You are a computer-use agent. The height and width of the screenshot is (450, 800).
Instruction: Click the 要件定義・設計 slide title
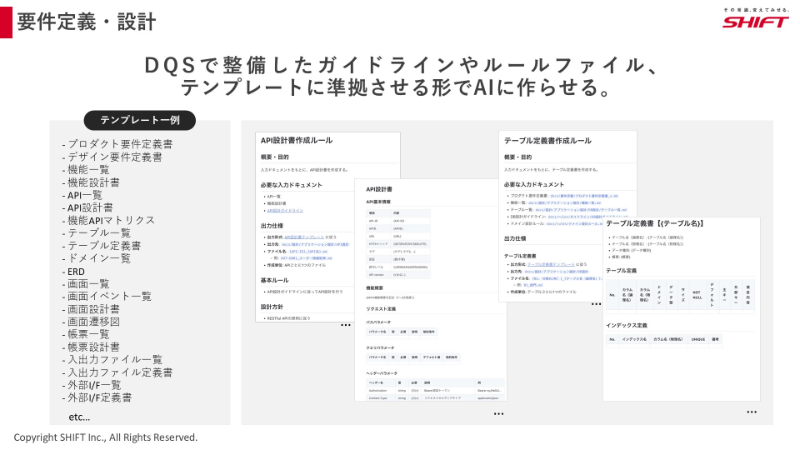pyautogui.click(x=87, y=20)
